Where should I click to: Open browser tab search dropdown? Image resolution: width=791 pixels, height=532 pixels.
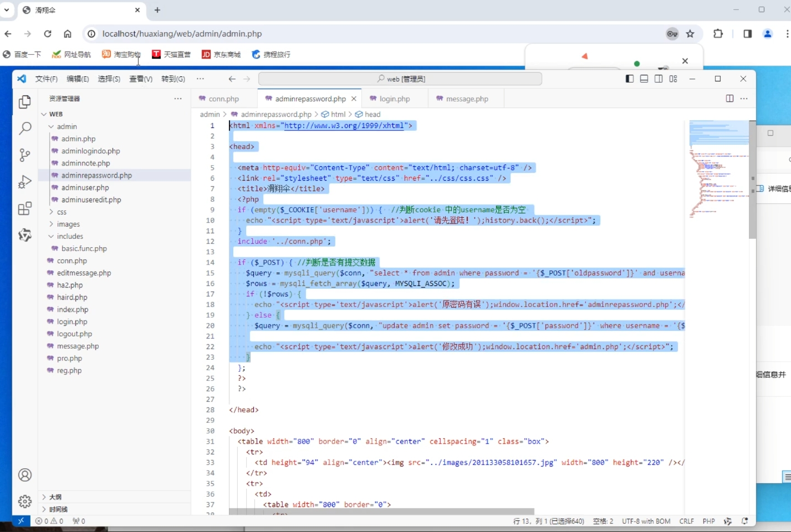click(x=7, y=10)
